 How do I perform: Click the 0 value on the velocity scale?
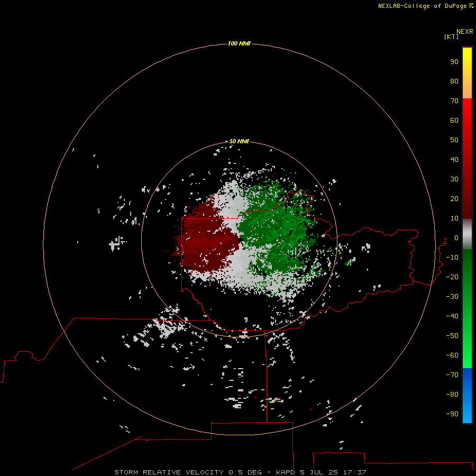coord(456,237)
